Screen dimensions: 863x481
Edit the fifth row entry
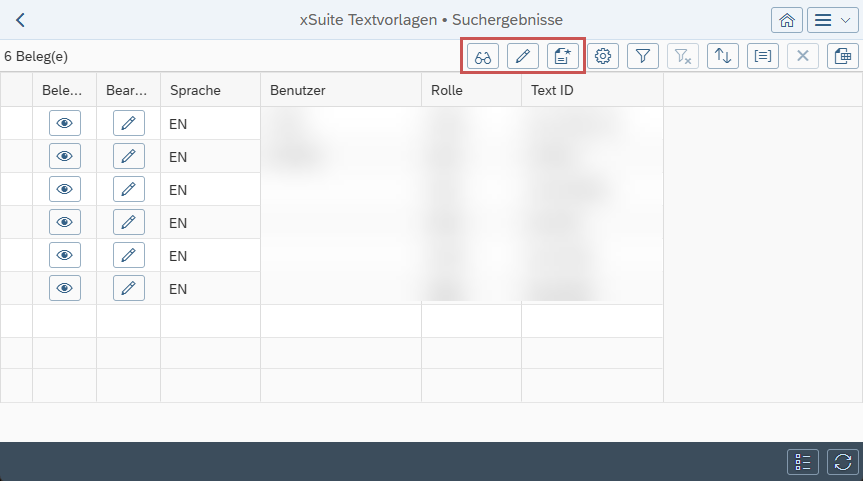click(129, 255)
